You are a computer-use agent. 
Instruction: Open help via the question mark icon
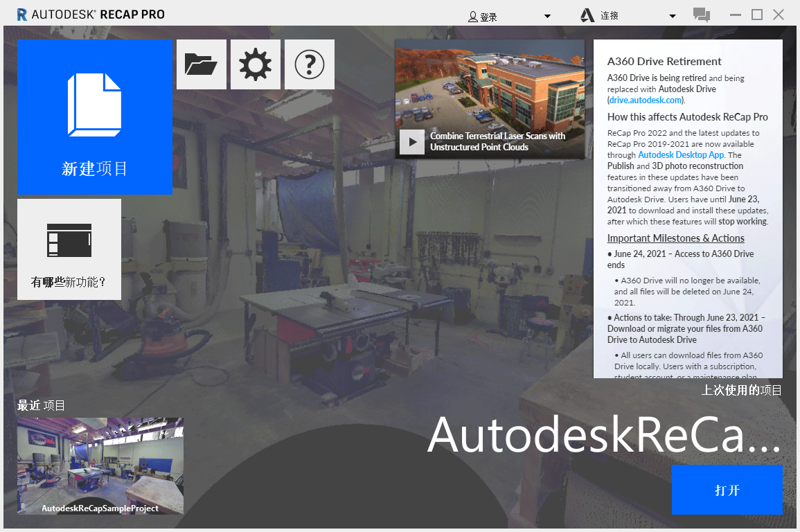(310, 65)
